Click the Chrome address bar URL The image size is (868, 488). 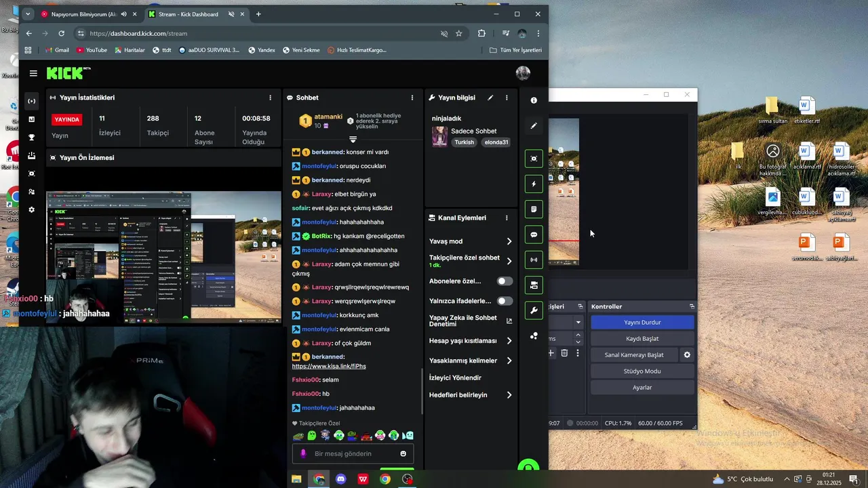(138, 33)
